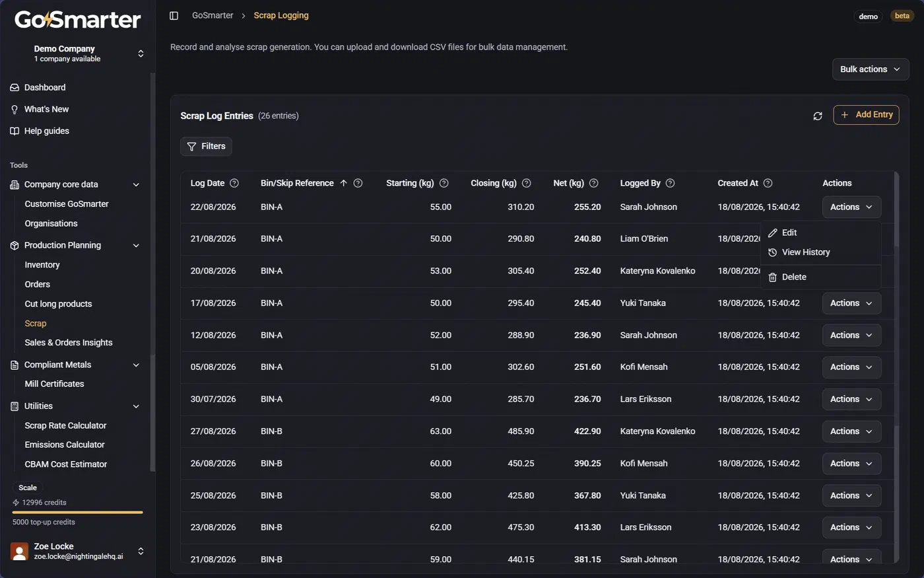Select Edit from the actions menu
Viewport: 924px width, 578px height.
click(820, 233)
